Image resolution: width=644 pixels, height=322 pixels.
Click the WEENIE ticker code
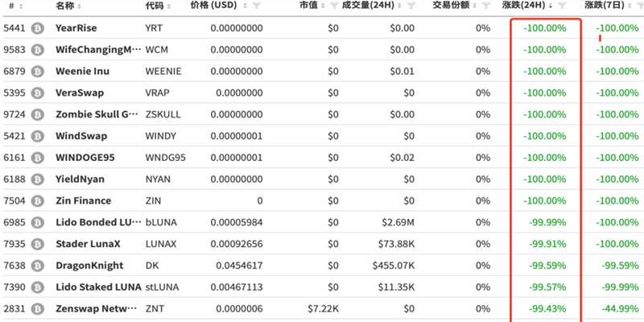163,72
